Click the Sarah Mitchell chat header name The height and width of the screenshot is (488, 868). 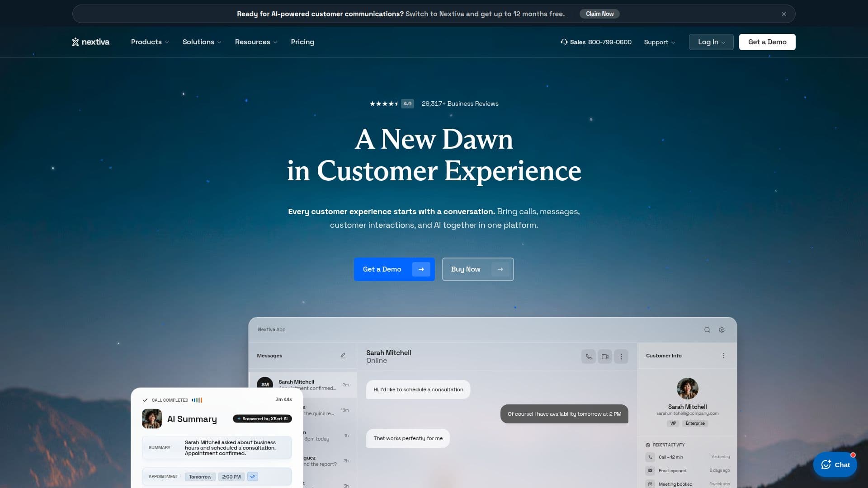388,353
